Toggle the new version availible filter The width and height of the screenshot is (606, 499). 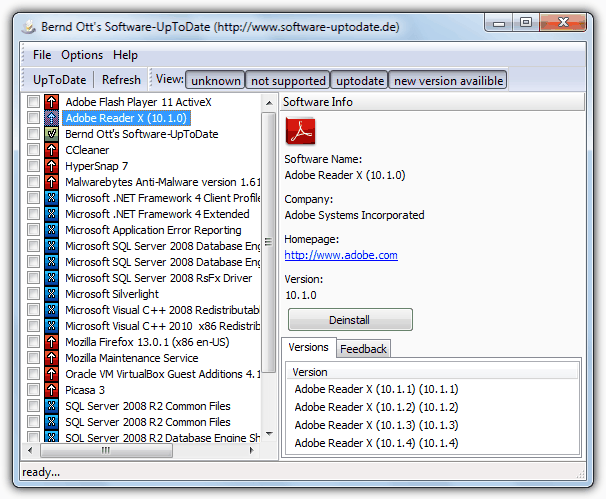pos(448,80)
